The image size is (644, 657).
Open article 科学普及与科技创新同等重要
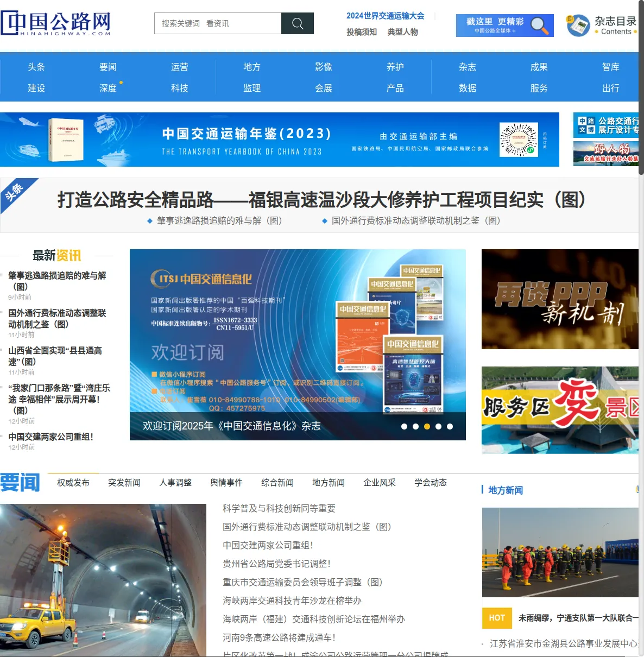pos(279,508)
